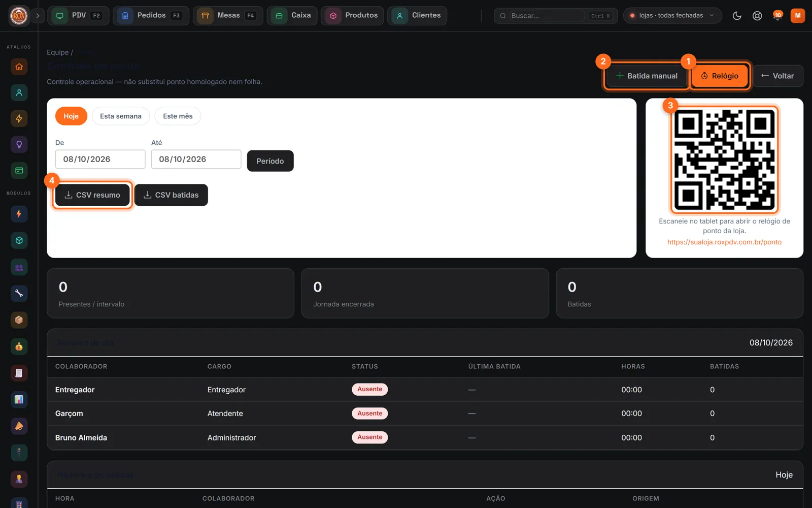
Task: Click the Equipe breadcrumb link
Action: [57, 52]
